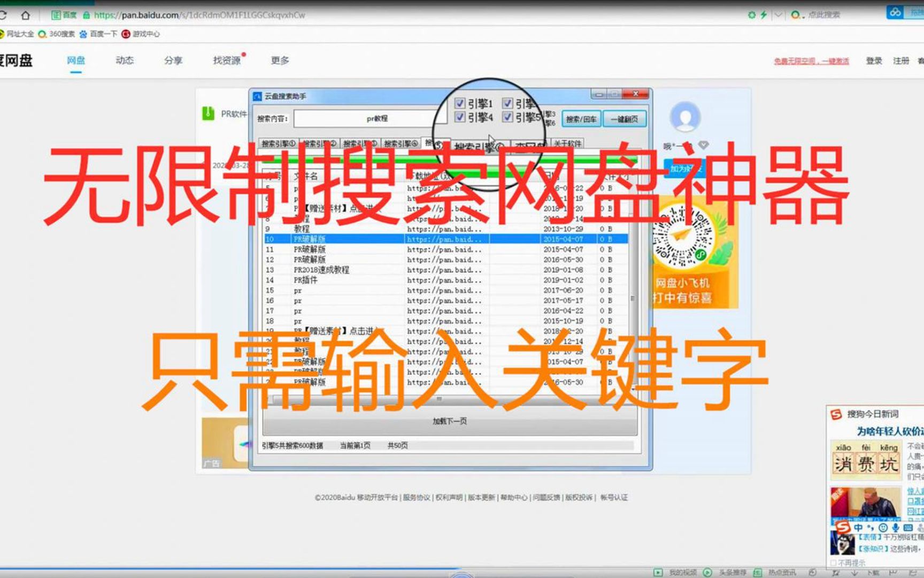
Task: Toggle the top-right engine checkbox beside 引擎1
Action: coord(508,103)
